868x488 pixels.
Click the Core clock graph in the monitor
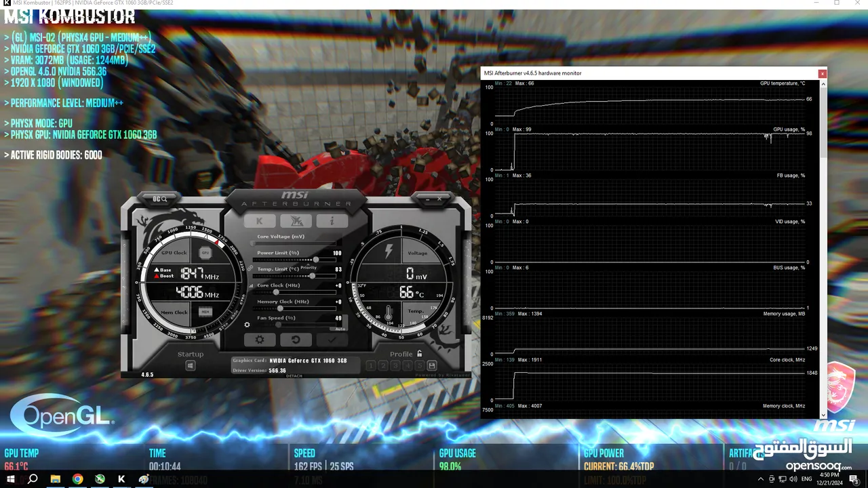[651, 382]
